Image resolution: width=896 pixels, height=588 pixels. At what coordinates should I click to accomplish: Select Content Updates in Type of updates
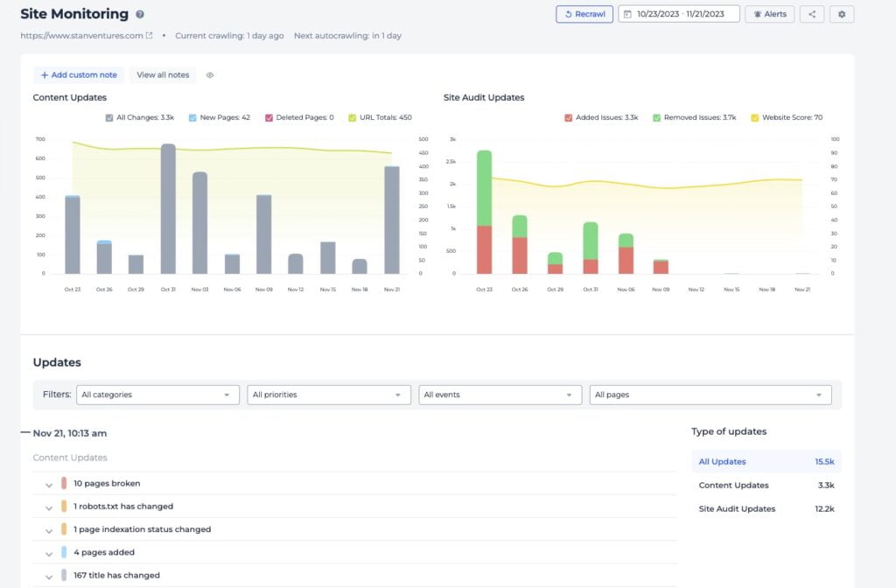point(733,485)
